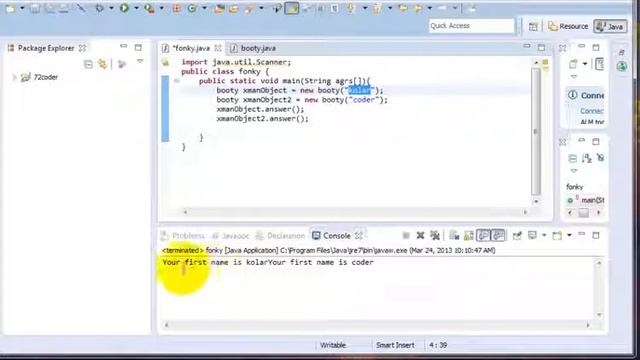Collapse the main method fold marker
The image size is (640, 360).
[176, 81]
